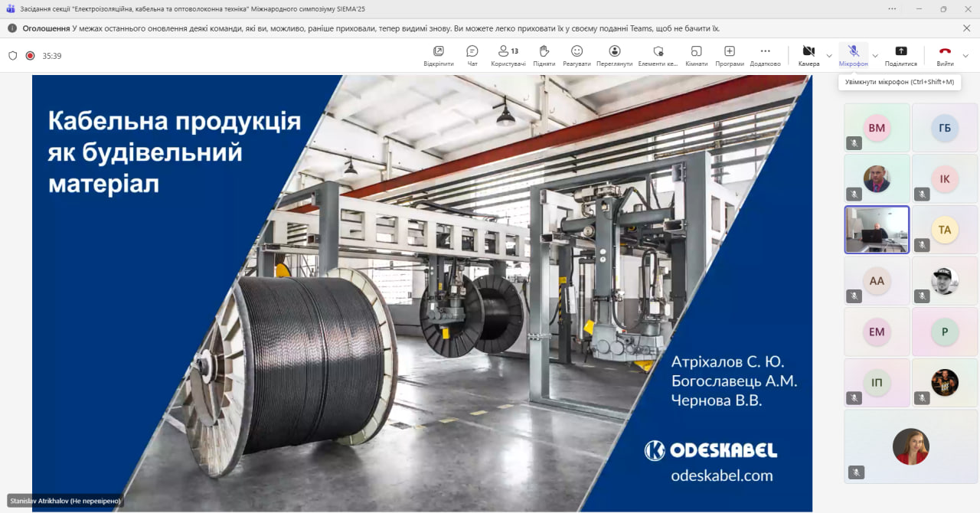
Task: Open the Кімнати breakout rooms
Action: click(696, 55)
